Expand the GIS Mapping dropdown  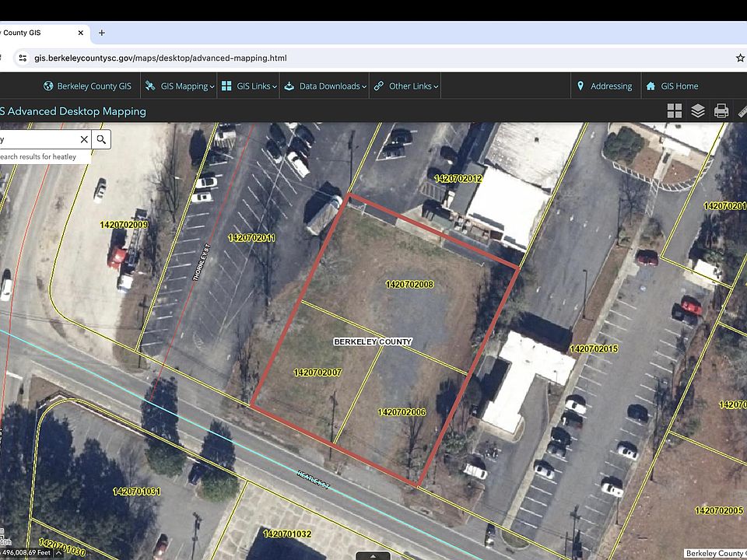pos(180,86)
